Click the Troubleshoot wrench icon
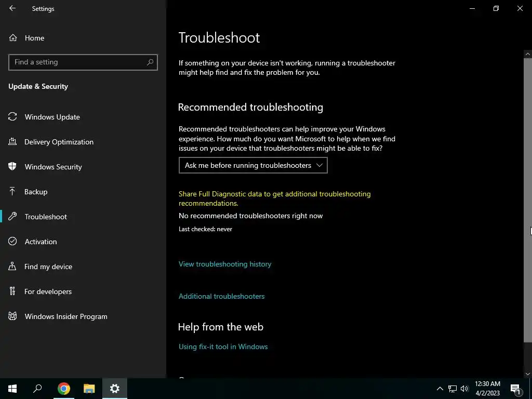This screenshot has width=532, height=399. tap(12, 217)
